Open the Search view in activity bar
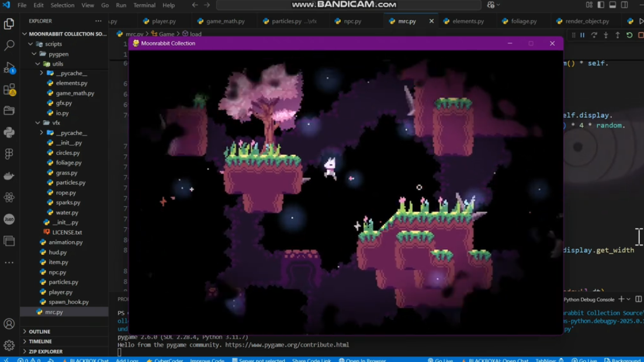Viewport: 644px width, 362px height. click(9, 46)
